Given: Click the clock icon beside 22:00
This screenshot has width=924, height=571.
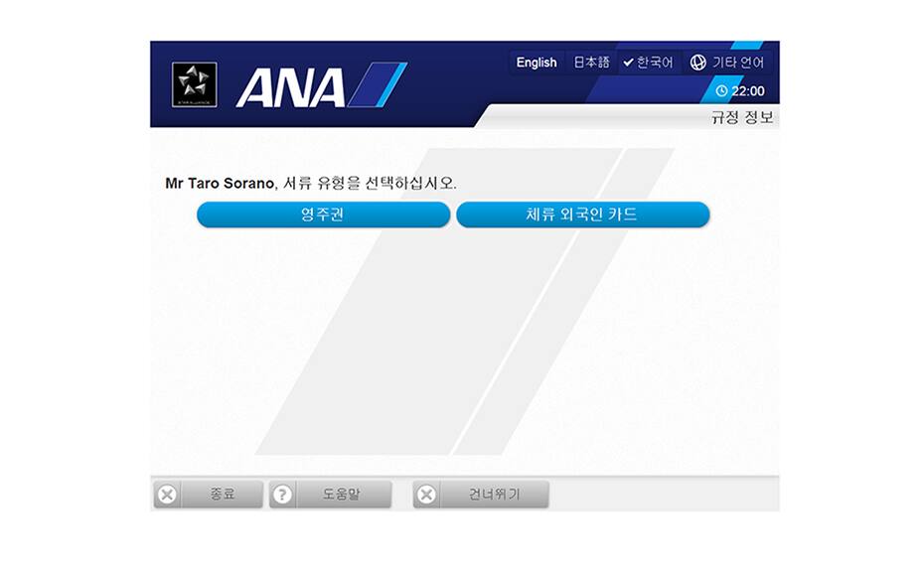Looking at the screenshot, I should [x=722, y=90].
